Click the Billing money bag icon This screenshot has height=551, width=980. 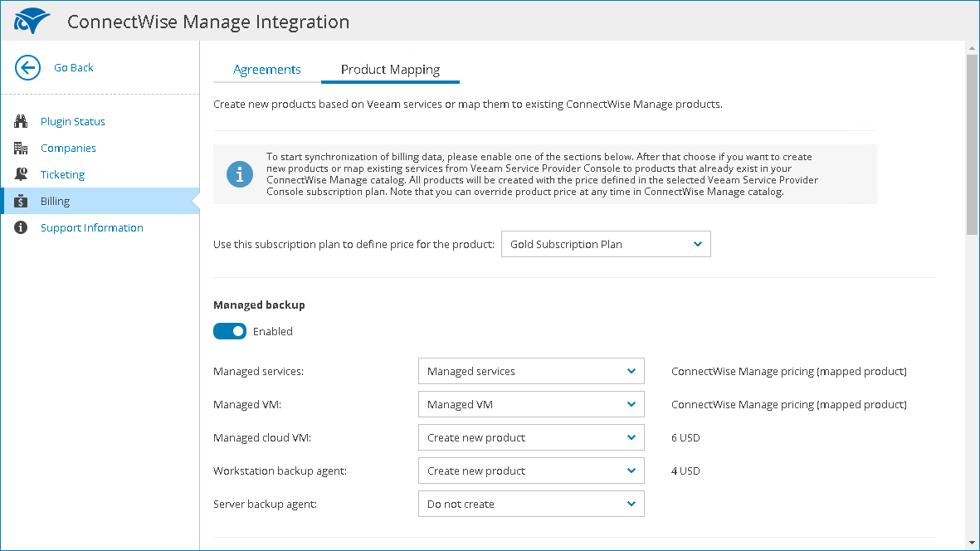(22, 202)
